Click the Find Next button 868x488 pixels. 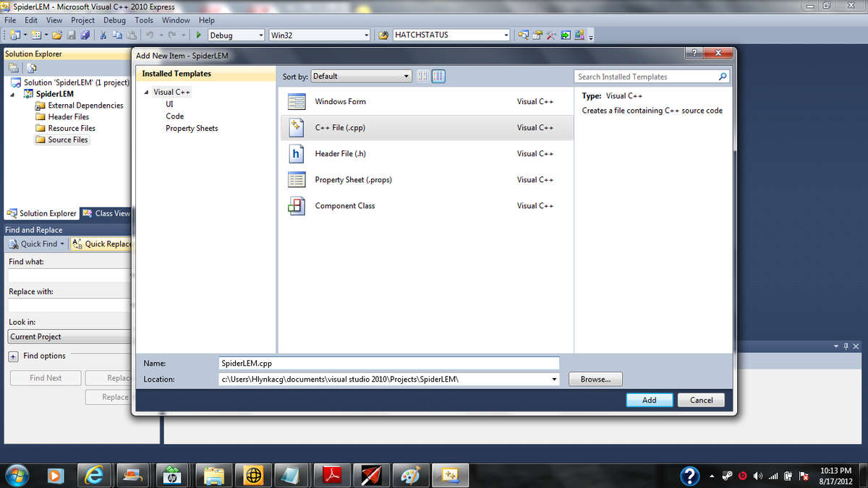[x=46, y=378]
